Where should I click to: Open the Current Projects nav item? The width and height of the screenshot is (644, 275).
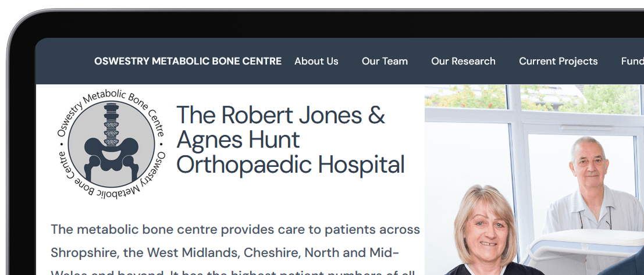tap(558, 61)
